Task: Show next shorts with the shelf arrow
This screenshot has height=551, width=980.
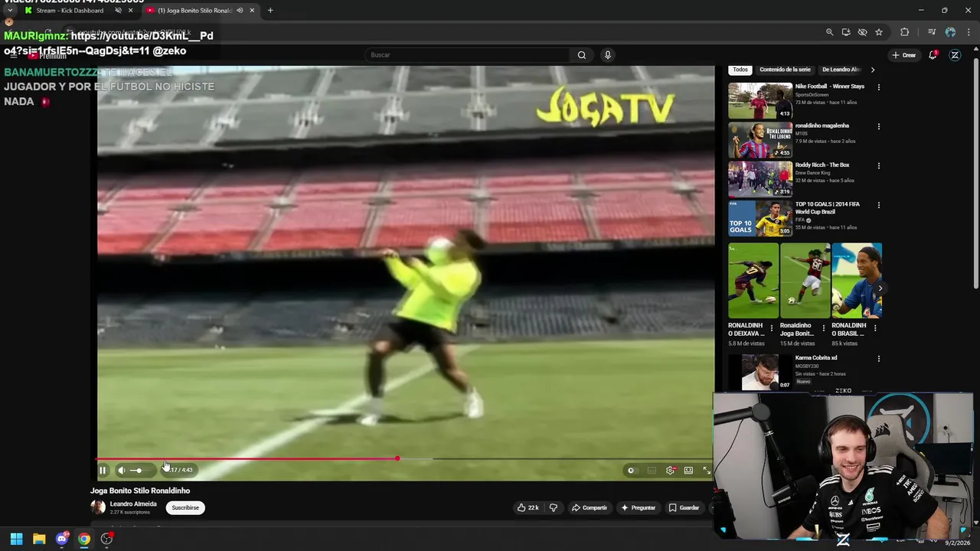Action: pos(880,289)
